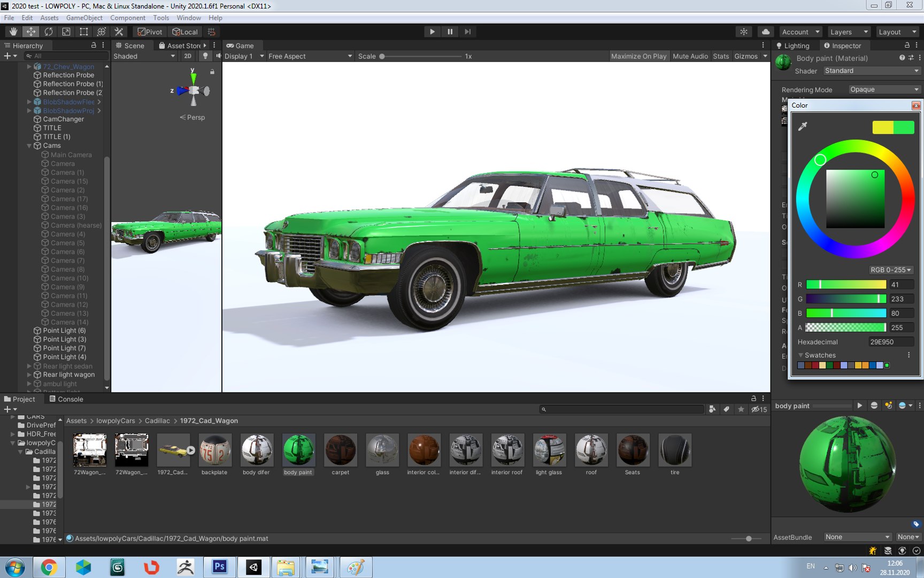Open Rendering Mode dropdown

884,89
